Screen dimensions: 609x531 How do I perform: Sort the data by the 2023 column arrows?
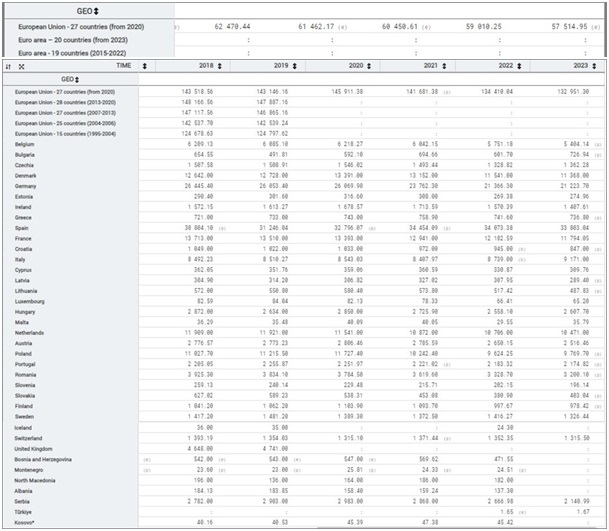pyautogui.click(x=598, y=65)
